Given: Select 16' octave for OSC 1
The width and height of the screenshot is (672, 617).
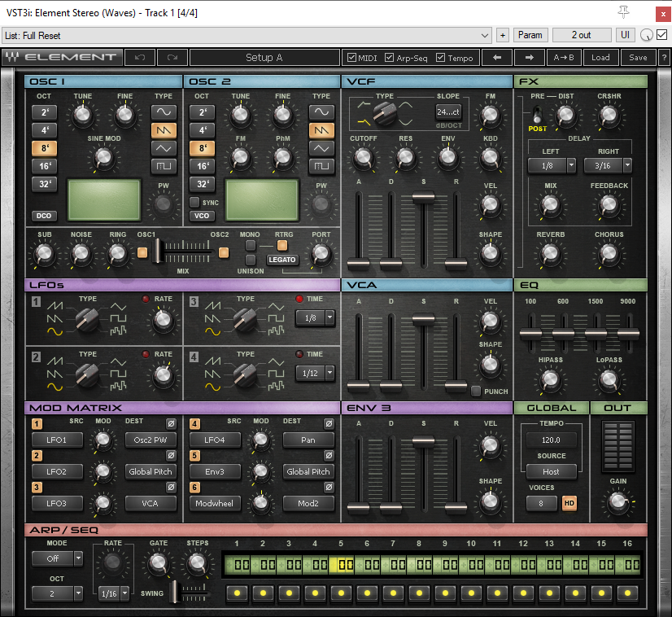Looking at the screenshot, I should tap(45, 166).
